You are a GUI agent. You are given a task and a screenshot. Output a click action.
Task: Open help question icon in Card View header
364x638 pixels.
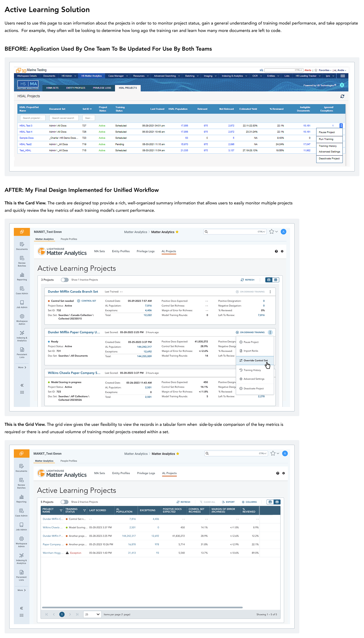click(x=276, y=251)
